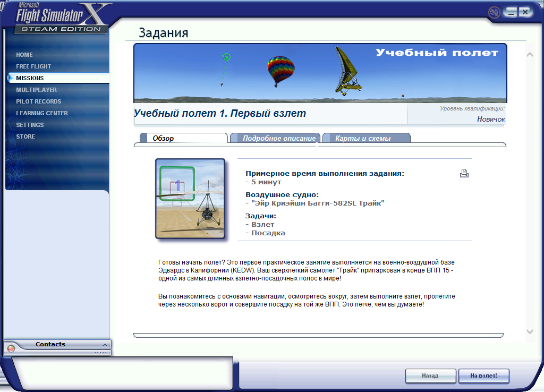
Task: Close the Flight Simulator window
Action: [525, 12]
